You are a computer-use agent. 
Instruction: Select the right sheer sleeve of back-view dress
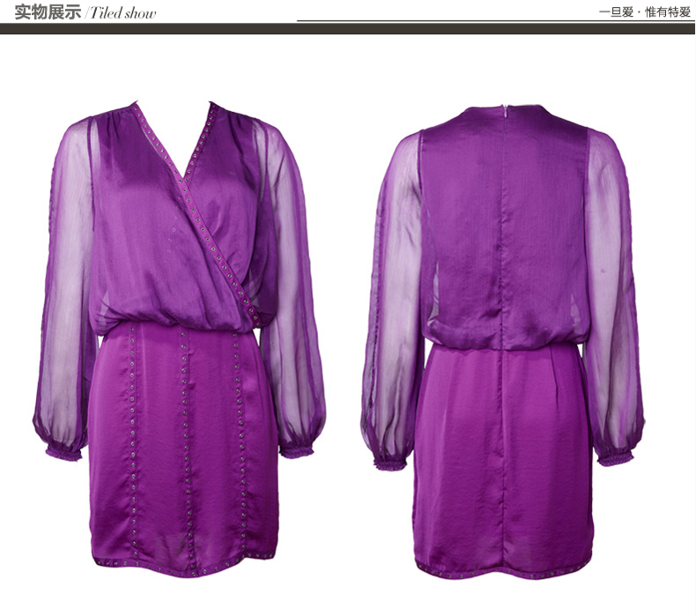612,291
